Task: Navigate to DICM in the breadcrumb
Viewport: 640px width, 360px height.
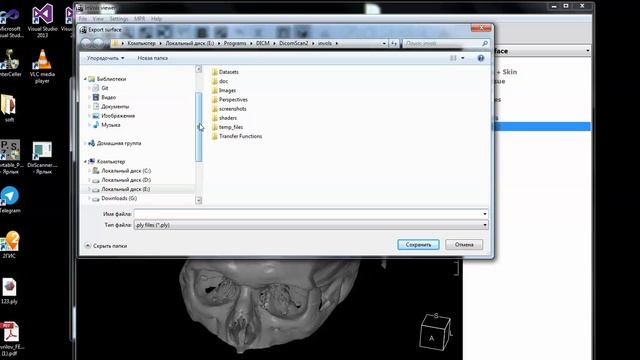Action: tap(262, 43)
